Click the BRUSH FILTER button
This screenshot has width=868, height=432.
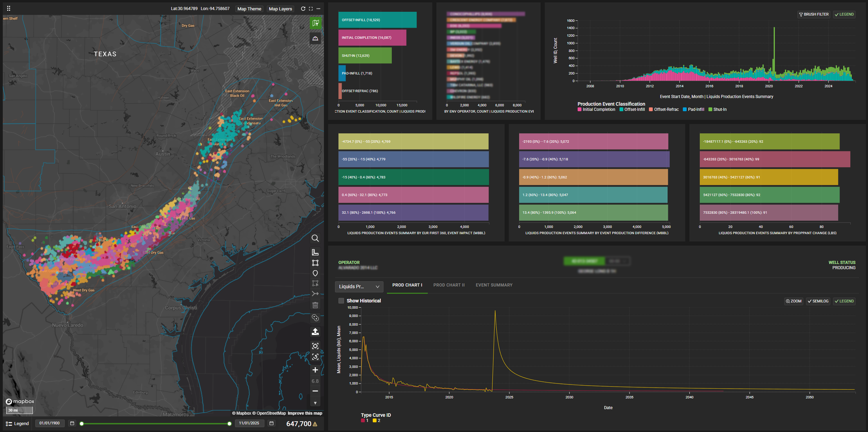coord(814,14)
